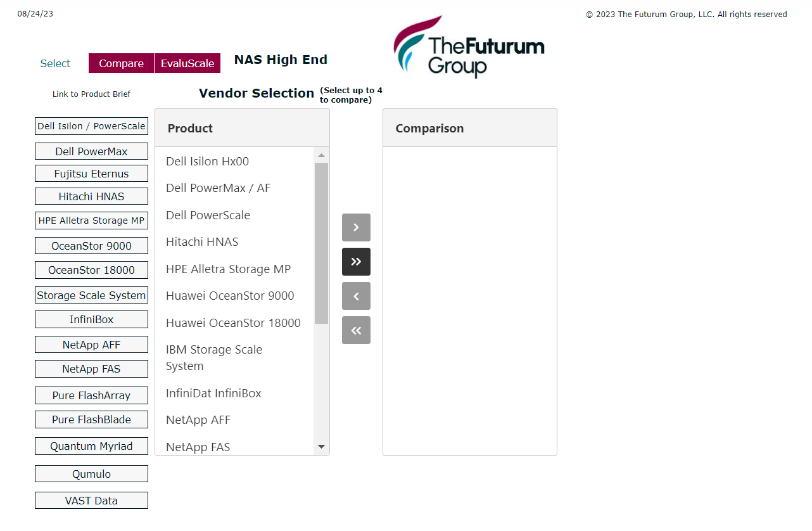
Task: Select Hitachi HNAS in Product list
Action: (235, 242)
